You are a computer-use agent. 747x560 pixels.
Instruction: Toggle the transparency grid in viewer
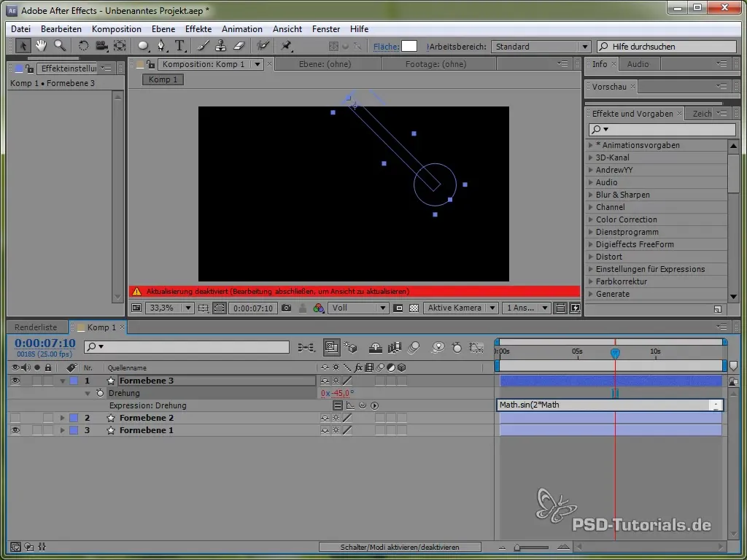tap(414, 308)
